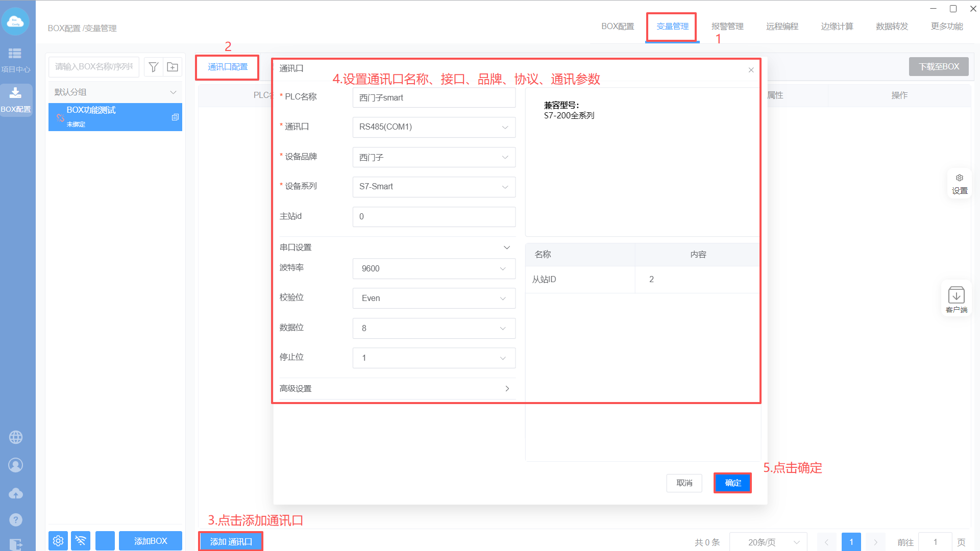Open the help question mark icon
This screenshot has width=980, height=551.
(16, 520)
